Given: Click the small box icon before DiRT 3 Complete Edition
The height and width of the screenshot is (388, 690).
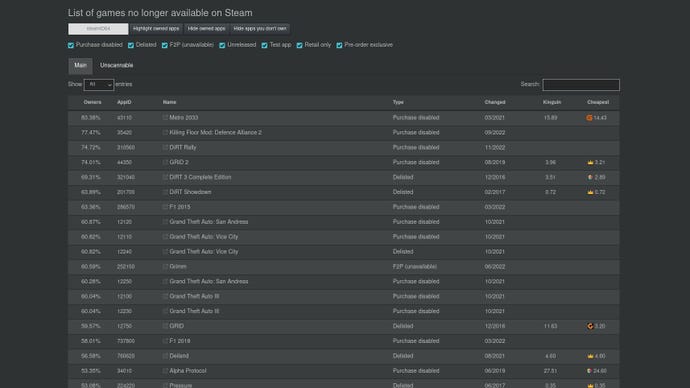Looking at the screenshot, I should tap(165, 177).
